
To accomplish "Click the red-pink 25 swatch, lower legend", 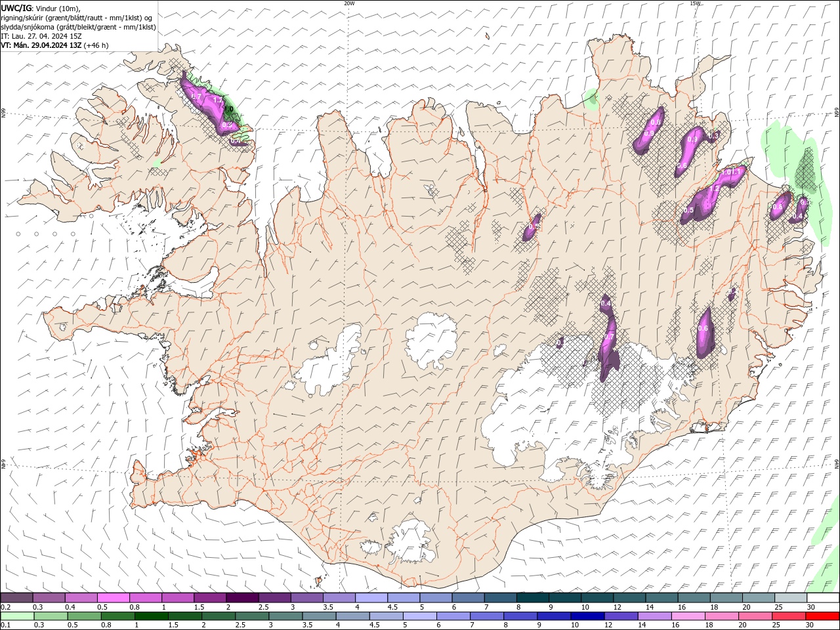I will pos(787,616).
